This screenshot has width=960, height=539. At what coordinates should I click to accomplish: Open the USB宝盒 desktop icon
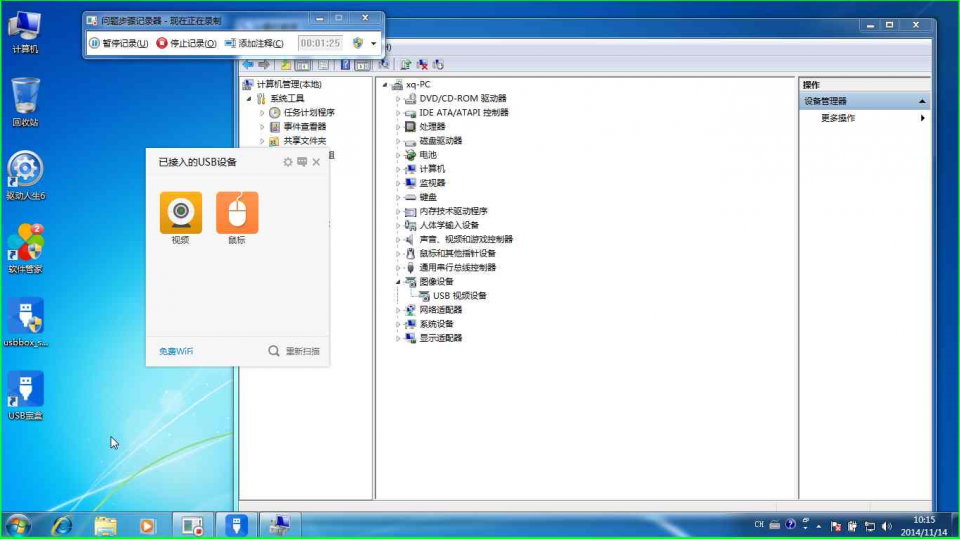click(x=26, y=390)
